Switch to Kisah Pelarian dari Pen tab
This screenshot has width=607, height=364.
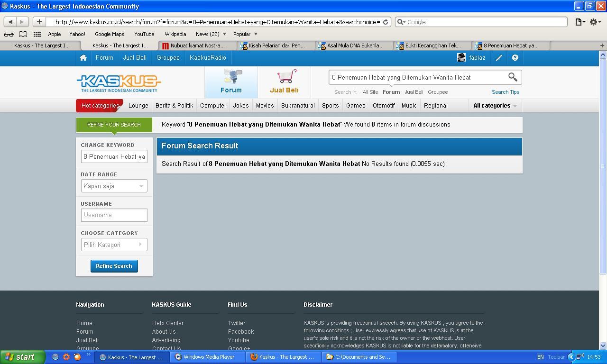click(x=276, y=45)
